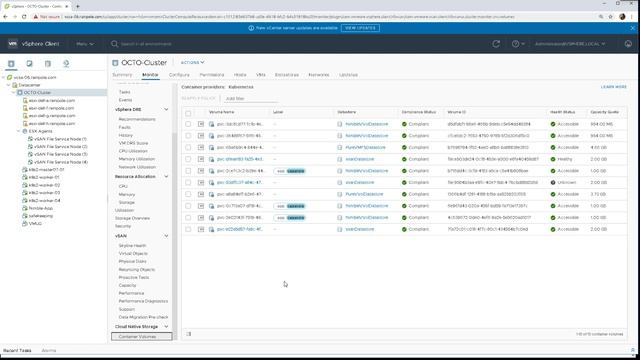The height and width of the screenshot is (360, 640).
Task: Collapse the Cloud Native Storage section chevron
Action: [166, 327]
